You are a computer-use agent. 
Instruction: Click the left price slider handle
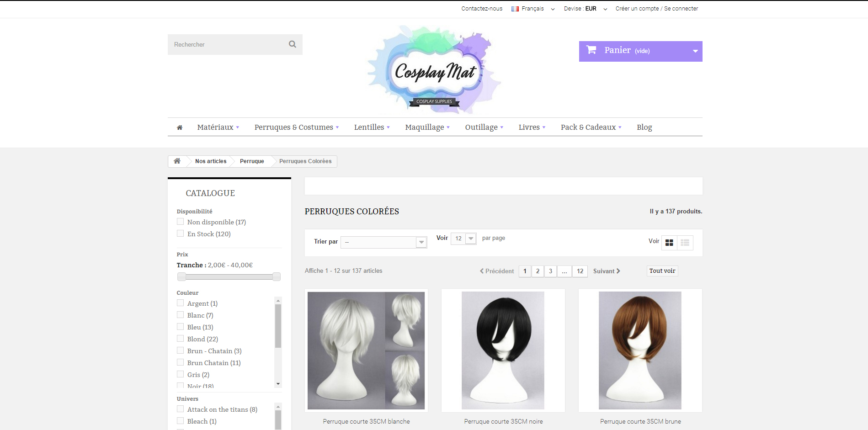point(181,276)
